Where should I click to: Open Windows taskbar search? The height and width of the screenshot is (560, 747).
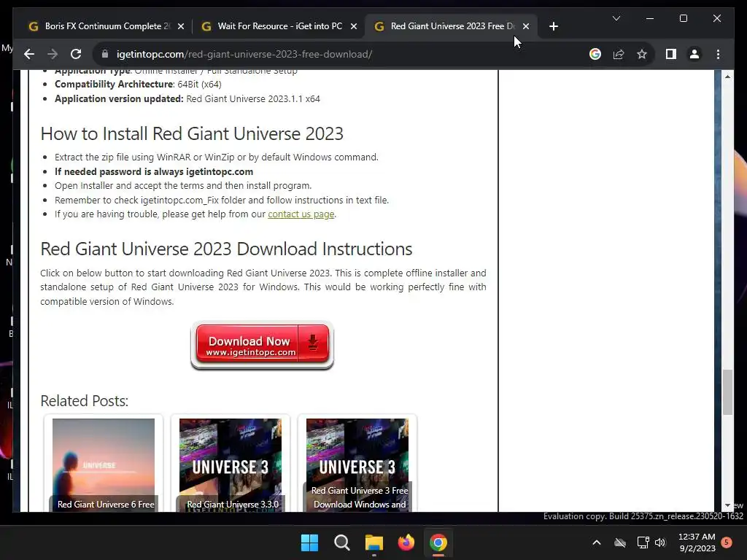(341, 542)
